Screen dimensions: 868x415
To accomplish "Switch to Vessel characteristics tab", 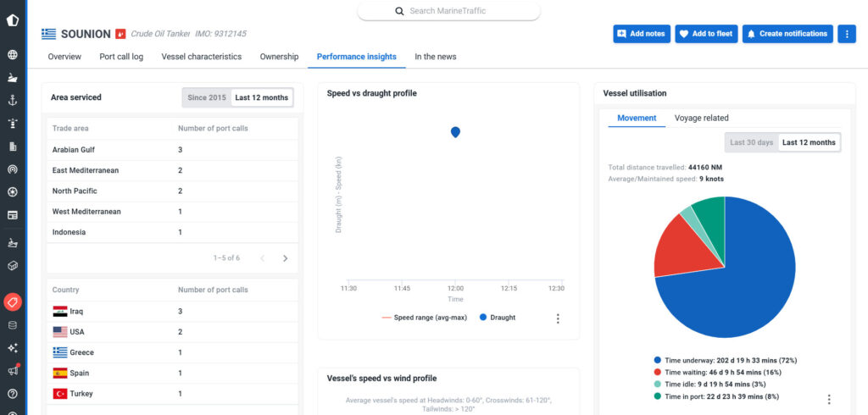I will pyautogui.click(x=202, y=57).
